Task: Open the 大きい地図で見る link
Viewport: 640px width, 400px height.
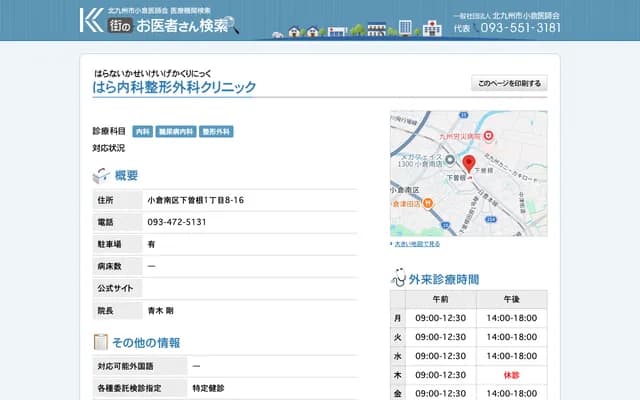Action: [416, 243]
